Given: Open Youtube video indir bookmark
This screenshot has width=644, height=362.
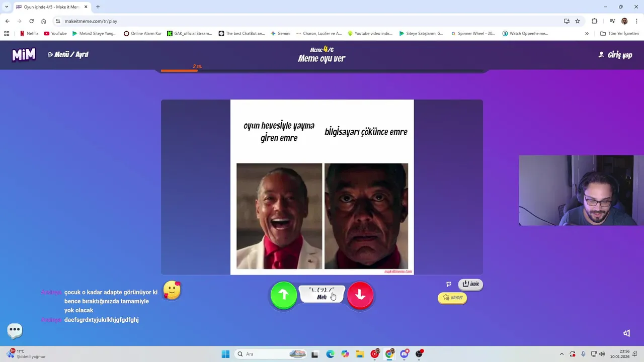Looking at the screenshot, I should pos(370,34).
